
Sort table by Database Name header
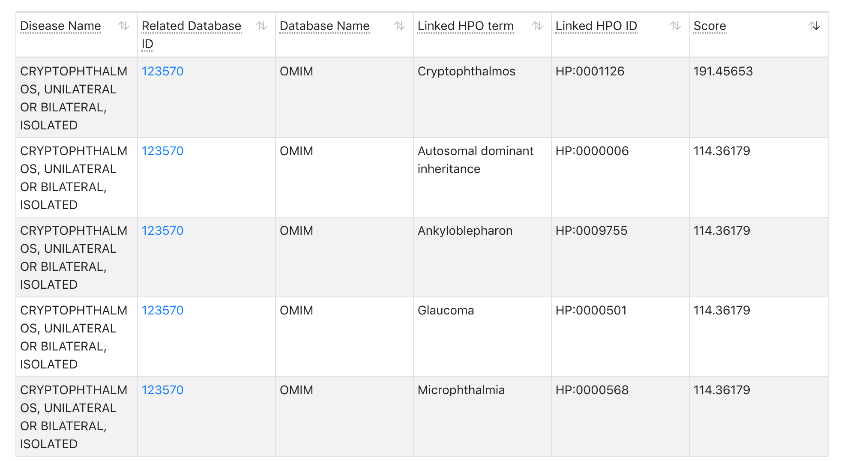coord(324,26)
